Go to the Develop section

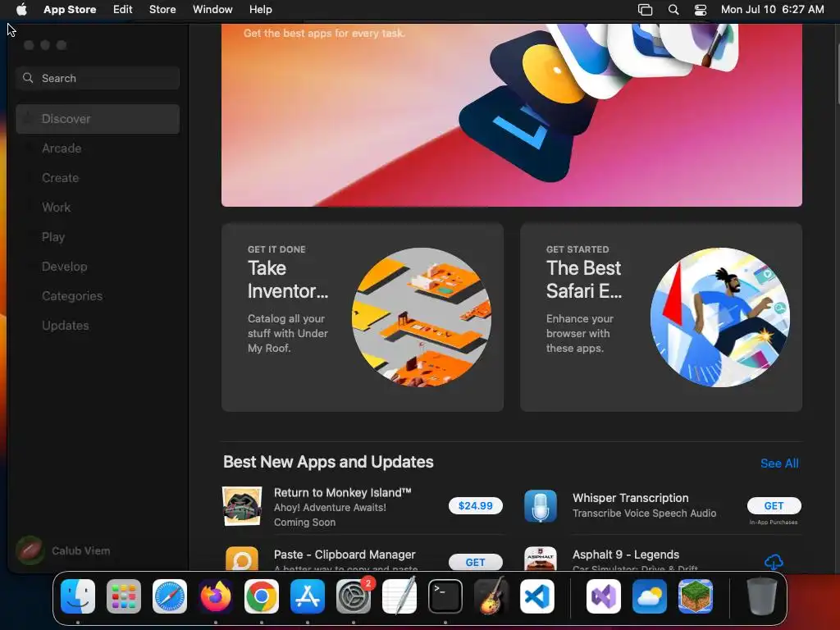(98, 267)
